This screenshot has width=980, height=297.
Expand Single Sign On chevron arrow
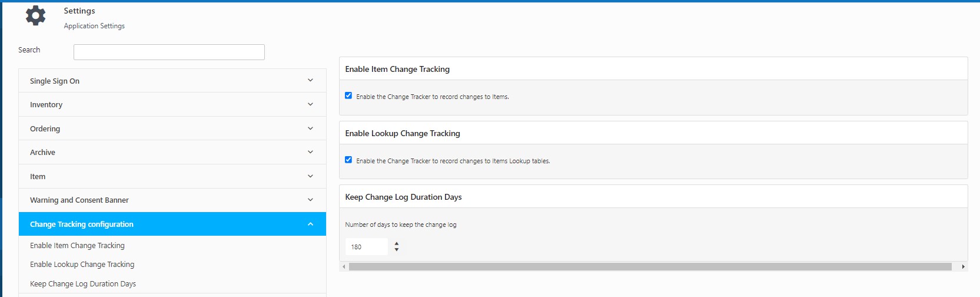(310, 81)
